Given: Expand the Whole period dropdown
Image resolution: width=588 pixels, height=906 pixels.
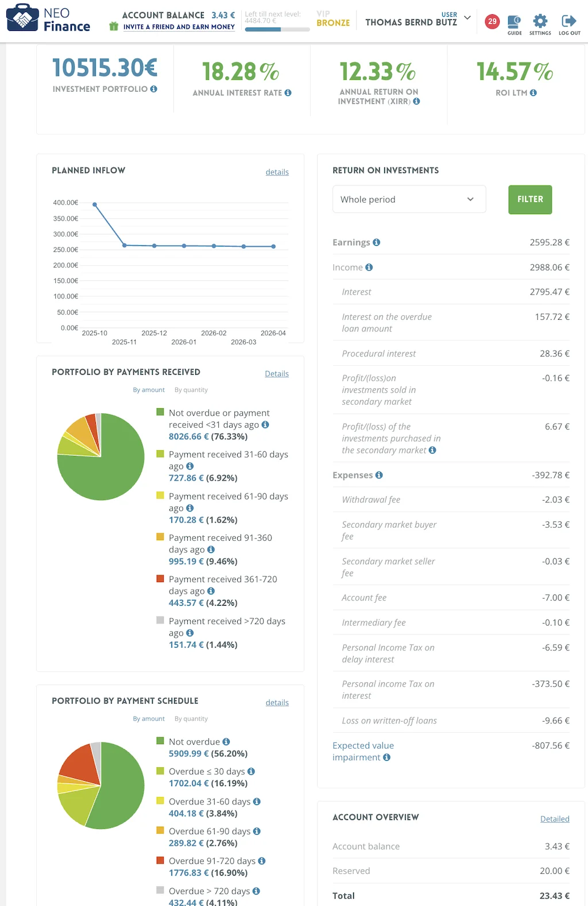Looking at the screenshot, I should (x=409, y=199).
